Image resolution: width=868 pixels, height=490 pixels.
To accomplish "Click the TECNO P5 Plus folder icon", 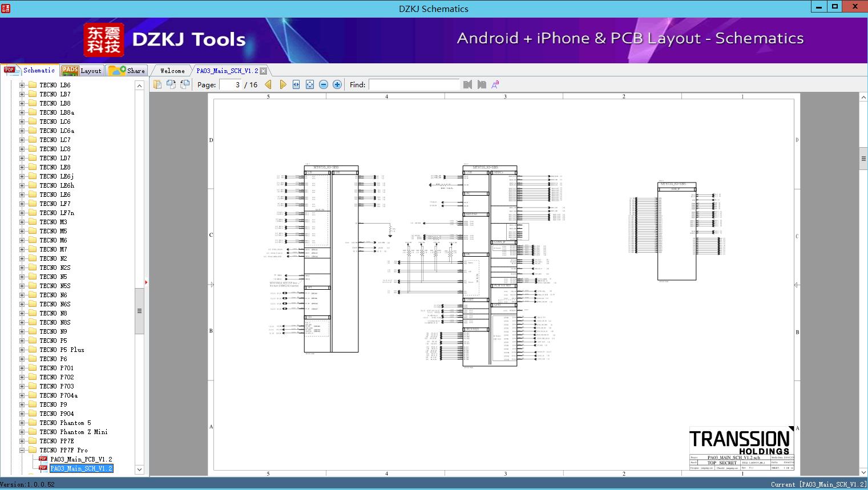I will 33,350.
